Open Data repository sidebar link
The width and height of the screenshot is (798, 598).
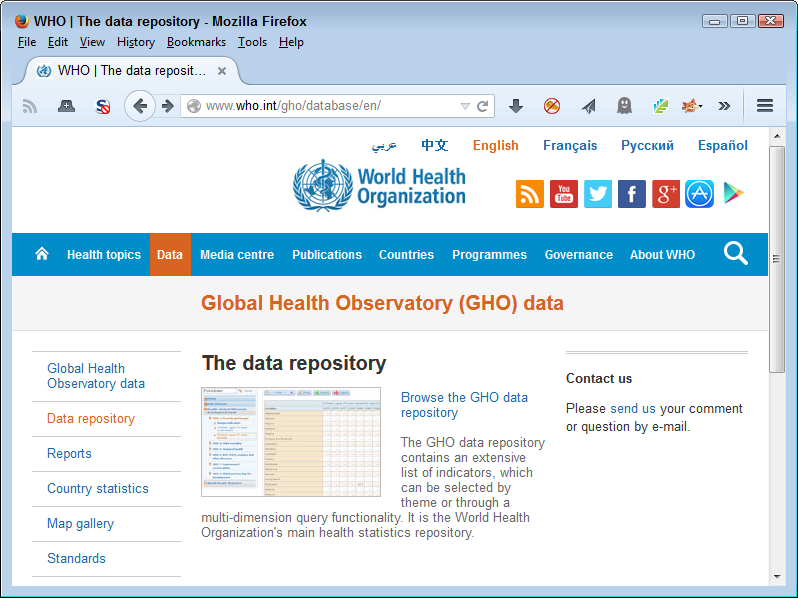tap(91, 419)
